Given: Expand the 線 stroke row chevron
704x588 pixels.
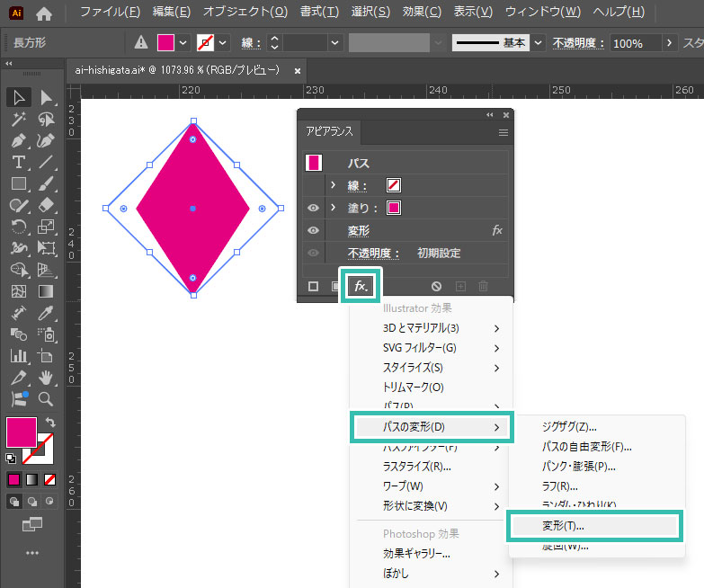Looking at the screenshot, I should pyautogui.click(x=333, y=185).
